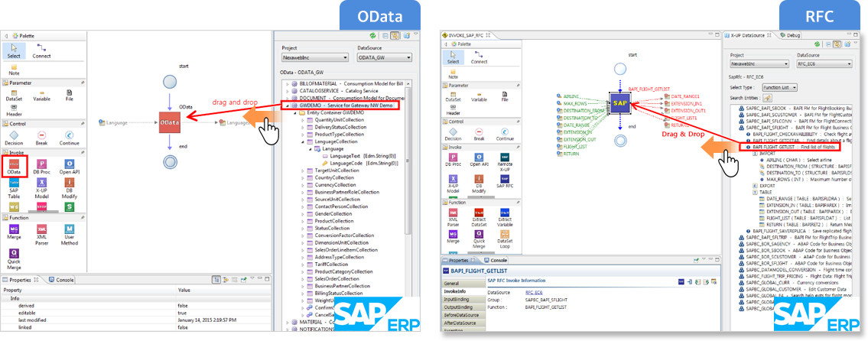Select the OData invoke icon in the left palette
The height and width of the screenshot is (341, 868).
point(15,167)
